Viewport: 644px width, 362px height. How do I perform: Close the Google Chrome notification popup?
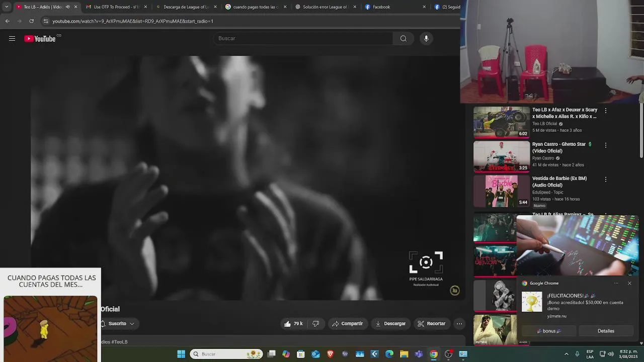click(629, 283)
